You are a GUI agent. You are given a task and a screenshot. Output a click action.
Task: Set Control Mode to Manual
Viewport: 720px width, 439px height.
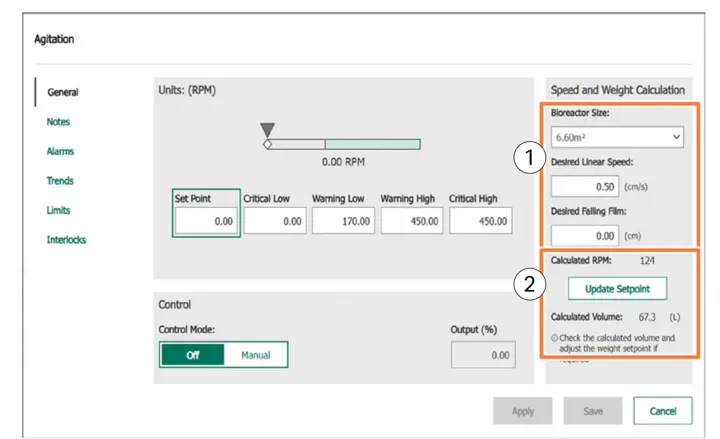point(256,355)
